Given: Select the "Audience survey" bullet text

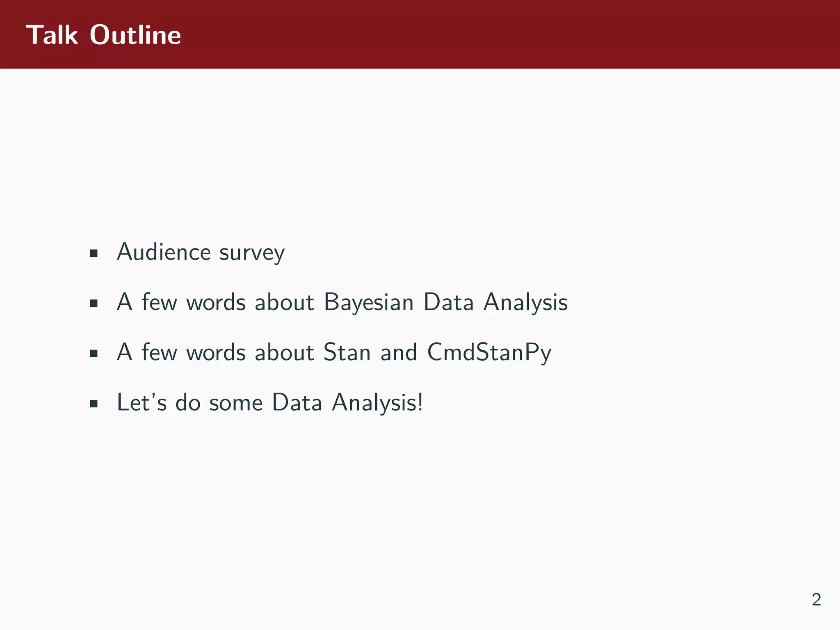Looking at the screenshot, I should pyautogui.click(x=201, y=252).
